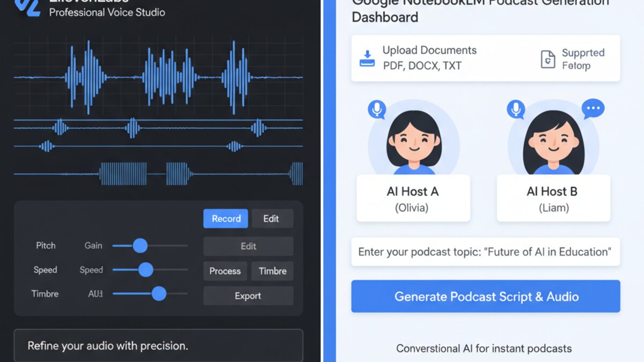This screenshot has height=362, width=644.
Task: Click the 'PDF, DOCX, TXT' text
Action: [x=422, y=66]
